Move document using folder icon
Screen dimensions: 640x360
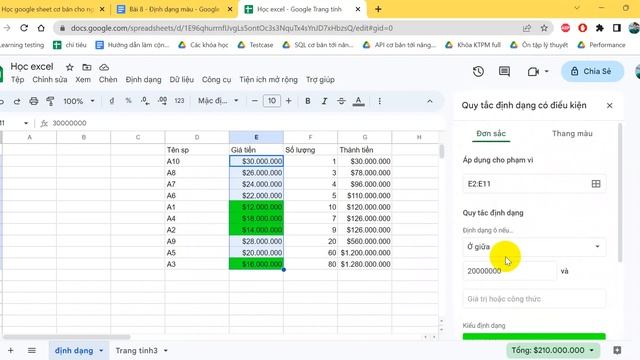coord(87,67)
